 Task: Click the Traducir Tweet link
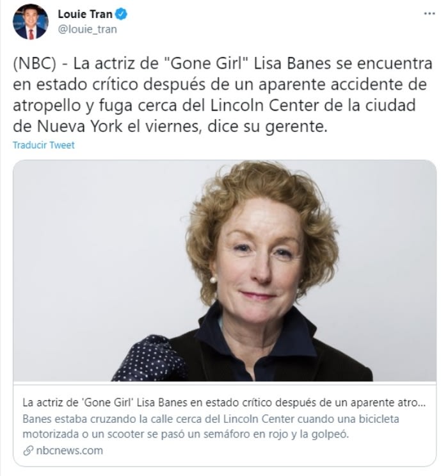44,145
